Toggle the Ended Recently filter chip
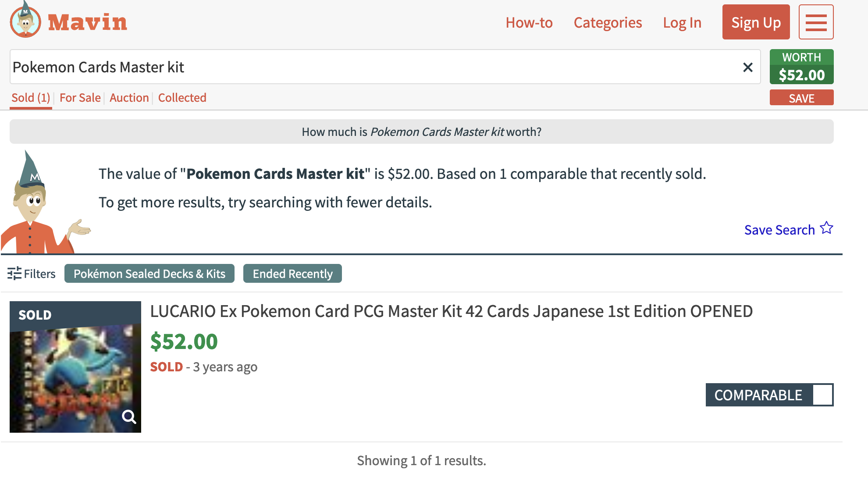Viewport: 868px width, 477px height. (292, 274)
